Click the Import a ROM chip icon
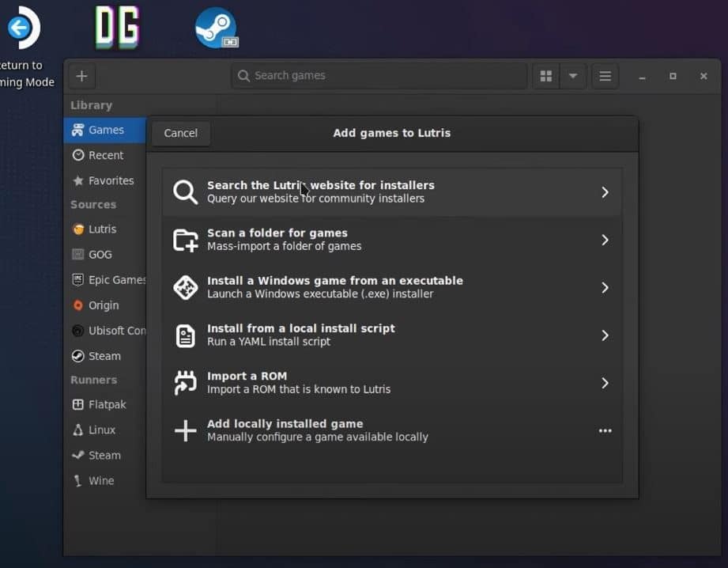 click(185, 383)
